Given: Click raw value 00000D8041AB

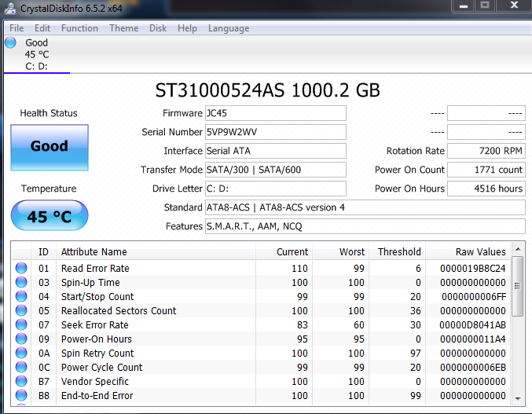Looking at the screenshot, I should pos(472,324).
